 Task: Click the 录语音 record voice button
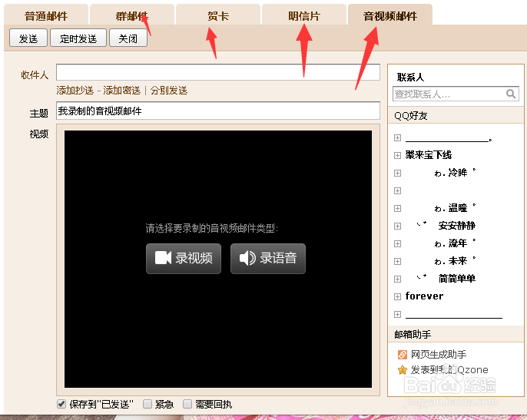click(268, 259)
